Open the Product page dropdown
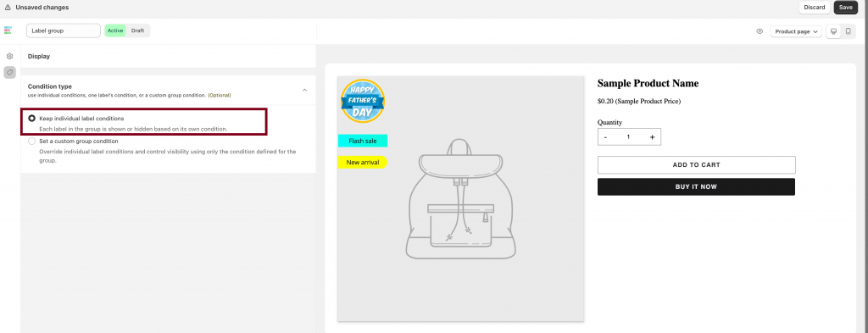This screenshot has width=868, height=333. point(796,31)
